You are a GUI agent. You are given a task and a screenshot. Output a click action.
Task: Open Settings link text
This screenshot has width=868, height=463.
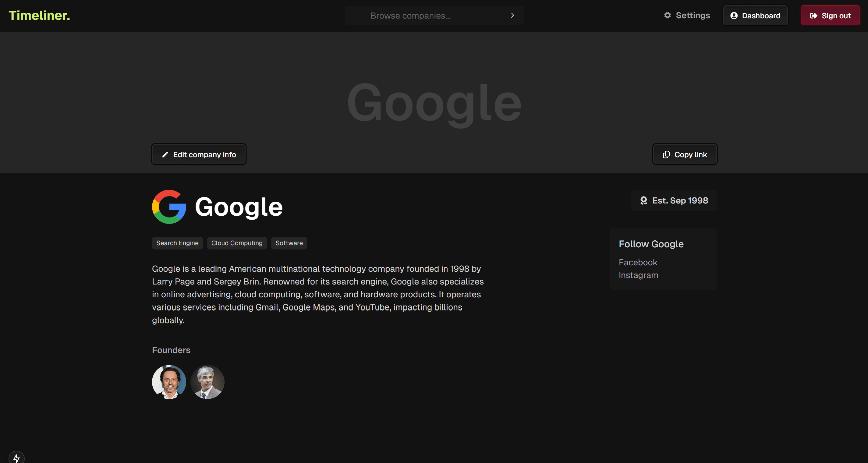coord(693,16)
